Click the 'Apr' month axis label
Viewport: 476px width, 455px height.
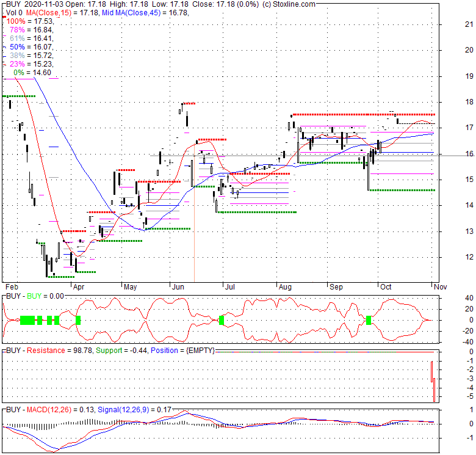(79, 286)
